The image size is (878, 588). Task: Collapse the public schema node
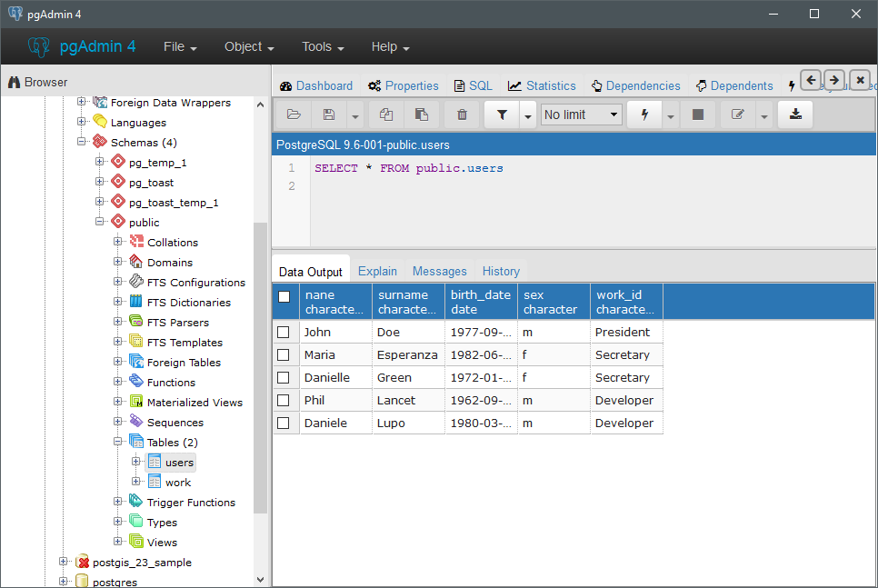pos(100,222)
